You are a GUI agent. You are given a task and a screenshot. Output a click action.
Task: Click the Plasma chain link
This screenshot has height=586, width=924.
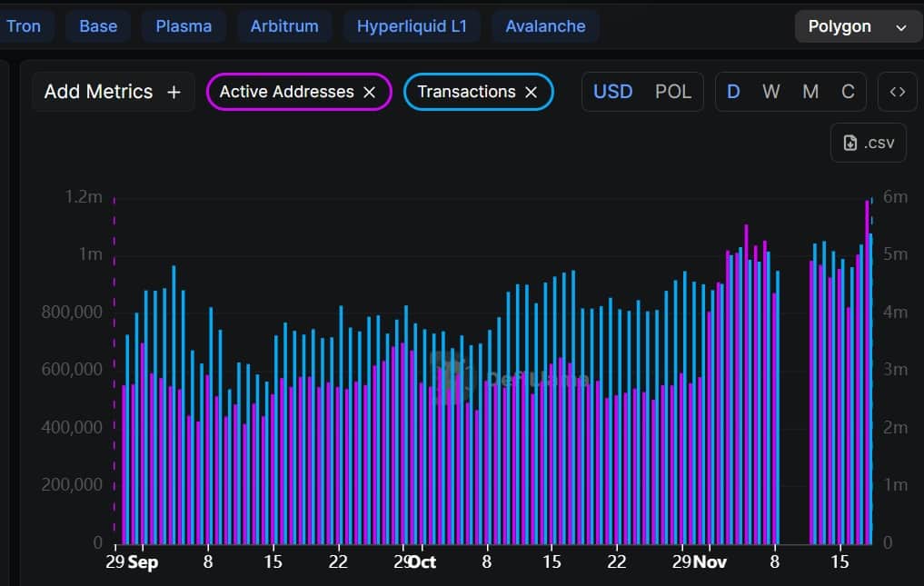click(x=184, y=25)
